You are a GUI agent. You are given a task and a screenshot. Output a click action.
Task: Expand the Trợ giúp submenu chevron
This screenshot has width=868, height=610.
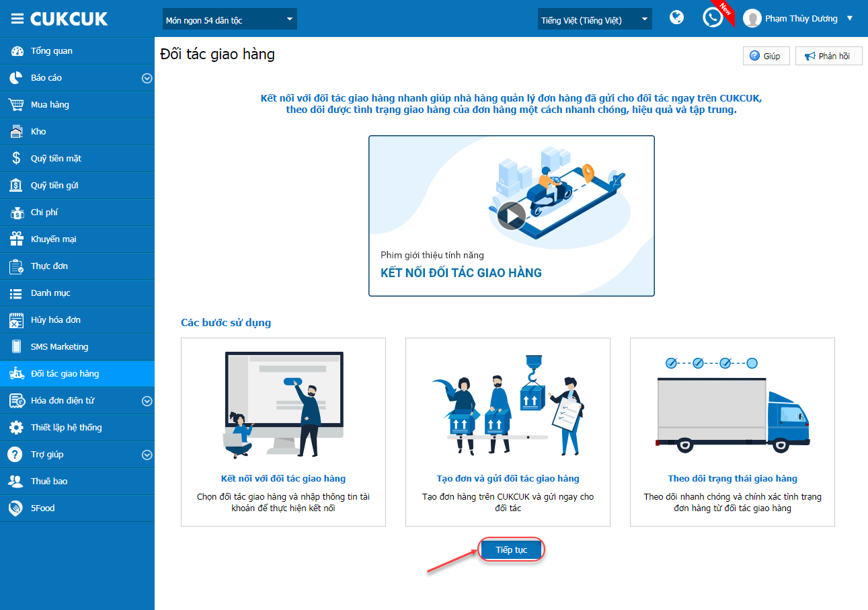pyautogui.click(x=147, y=455)
